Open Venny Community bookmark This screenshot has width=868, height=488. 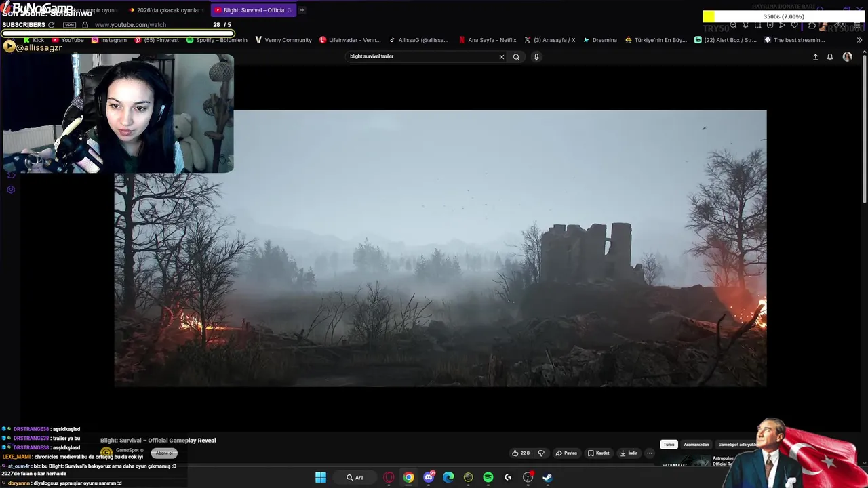pos(283,40)
